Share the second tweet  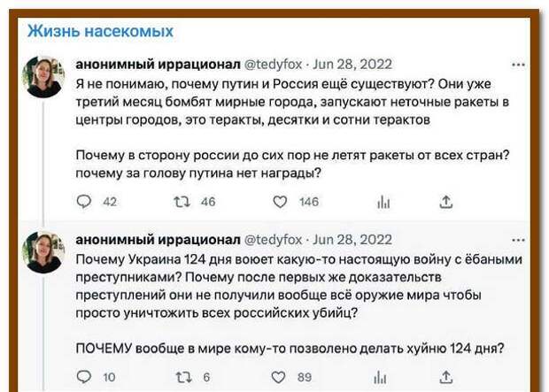pos(446,377)
